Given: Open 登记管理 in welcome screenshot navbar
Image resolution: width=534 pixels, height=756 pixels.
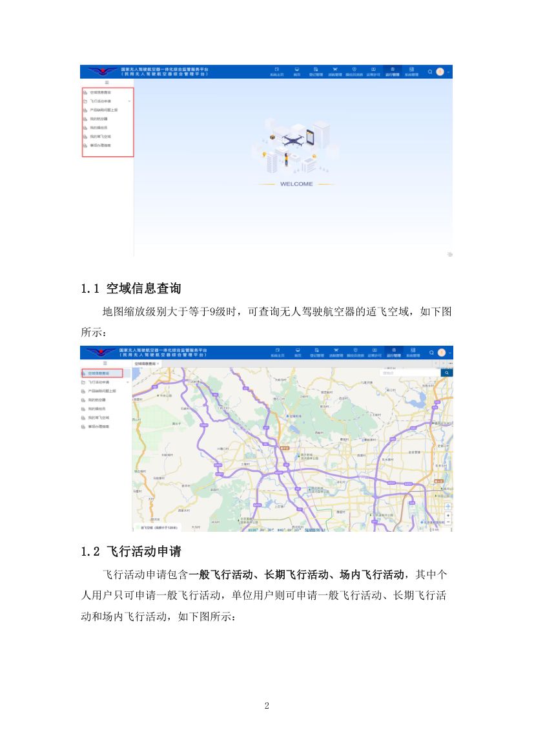Looking at the screenshot, I should tap(316, 71).
